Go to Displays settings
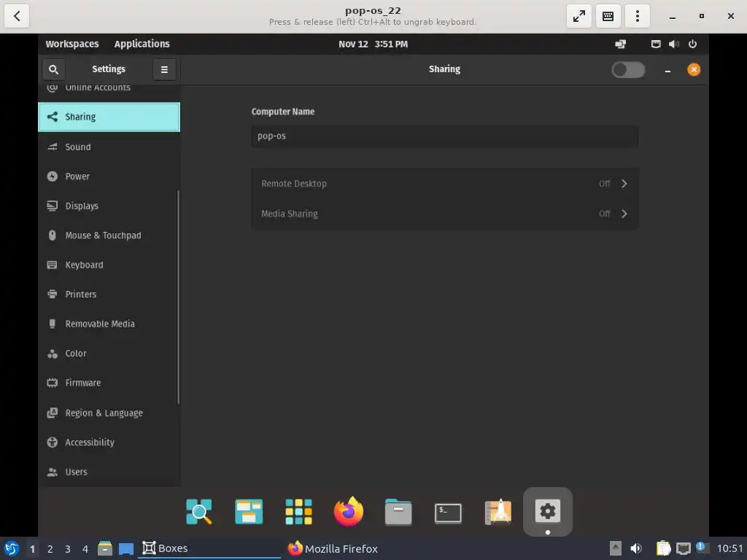Image resolution: width=747 pixels, height=560 pixels. pos(109,206)
